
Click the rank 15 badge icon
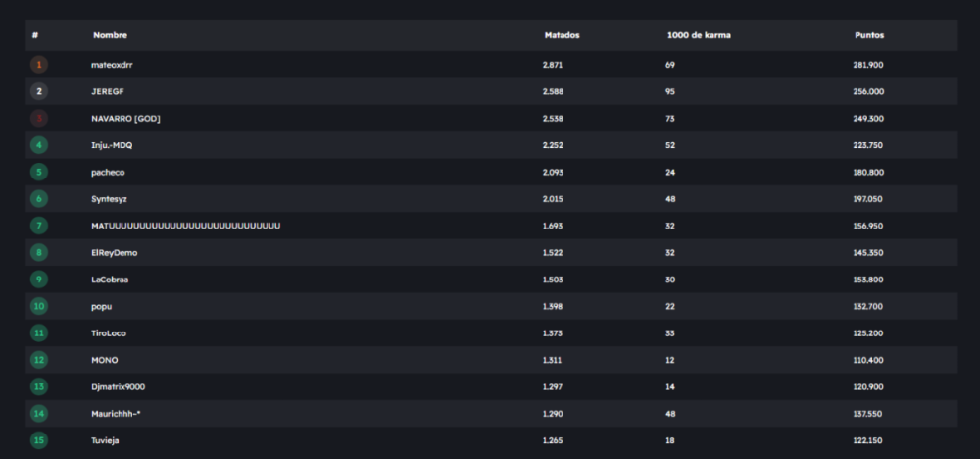pyautogui.click(x=39, y=440)
